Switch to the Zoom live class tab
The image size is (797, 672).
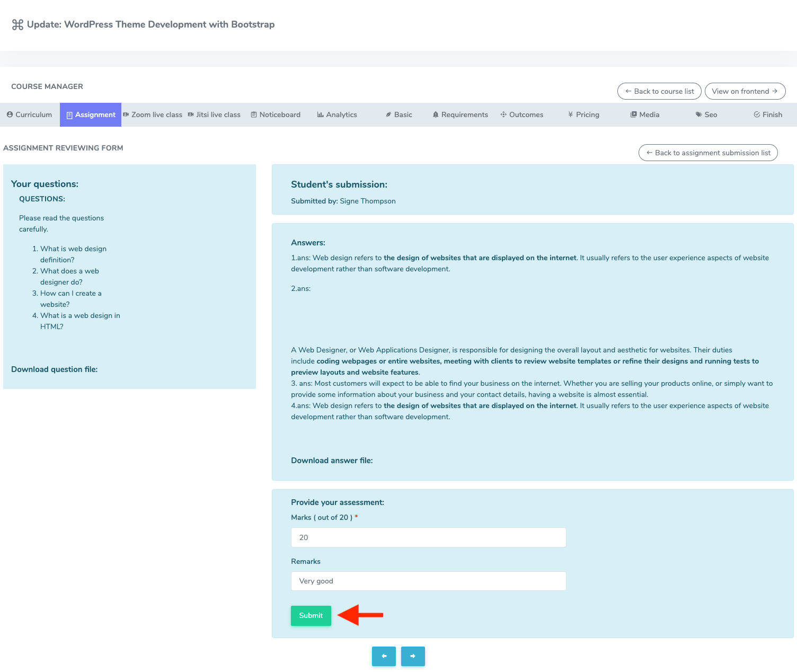coord(153,114)
